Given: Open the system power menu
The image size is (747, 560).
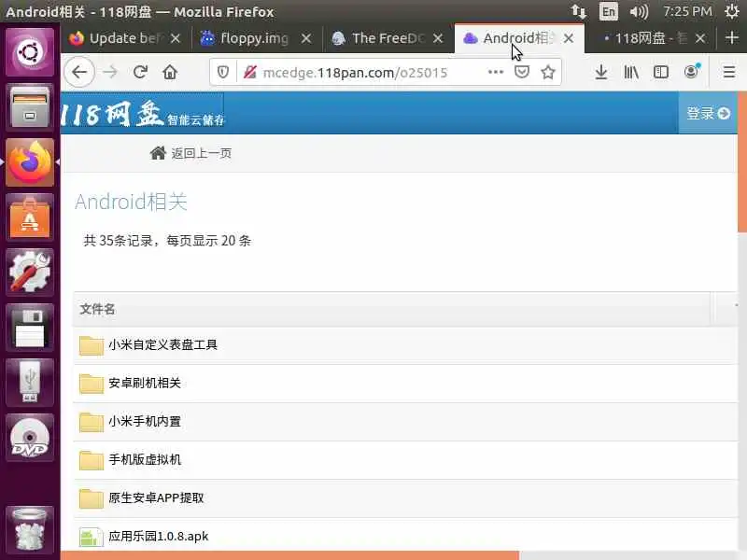Looking at the screenshot, I should 732,11.
